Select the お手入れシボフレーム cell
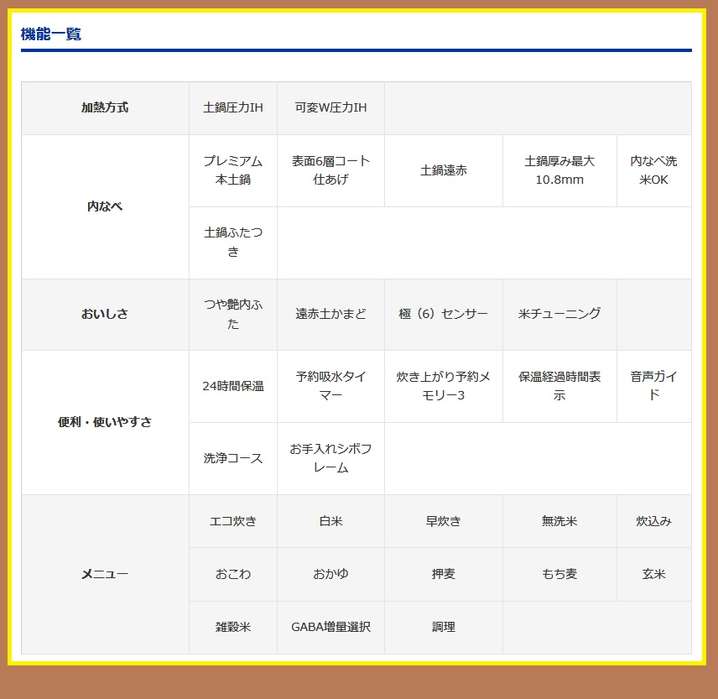This screenshot has height=699, width=718. coord(331,458)
